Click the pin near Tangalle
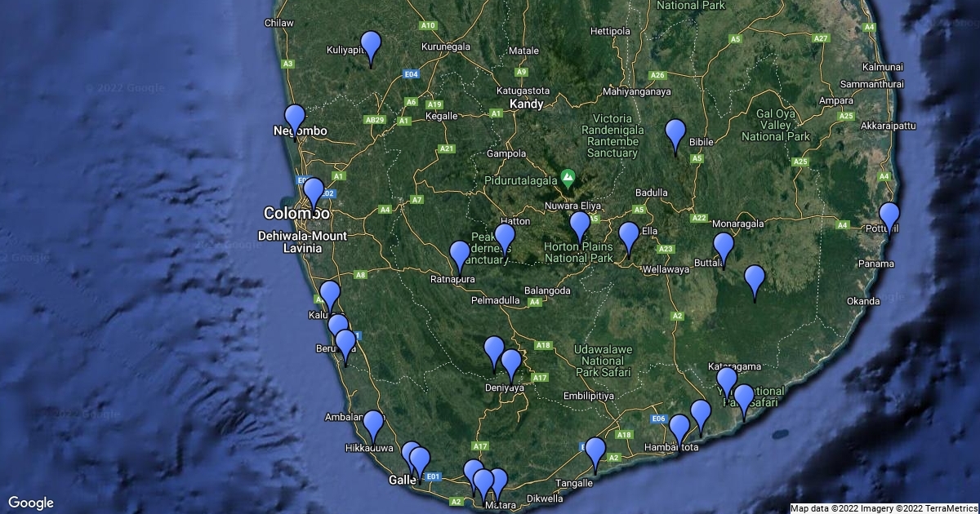The width and height of the screenshot is (980, 514). click(x=595, y=452)
